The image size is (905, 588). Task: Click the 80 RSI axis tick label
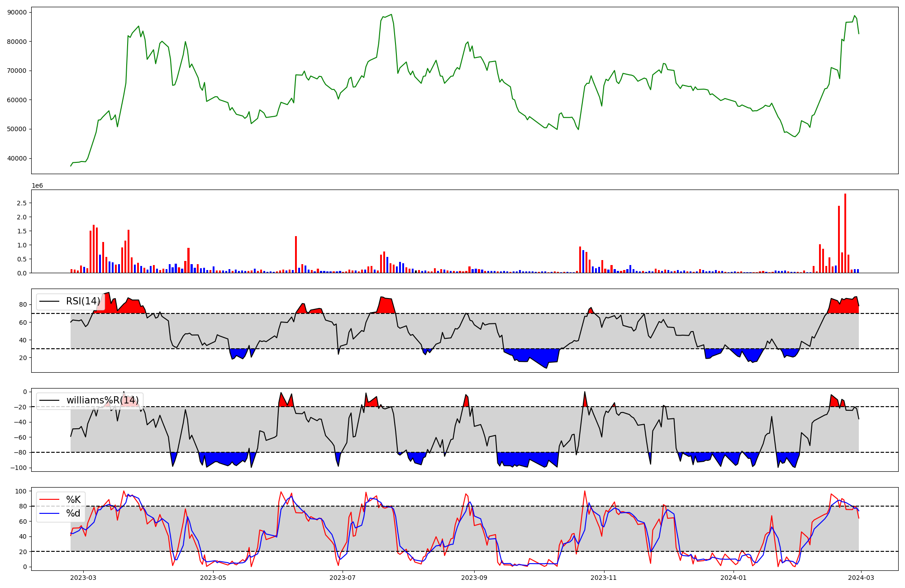(x=23, y=305)
